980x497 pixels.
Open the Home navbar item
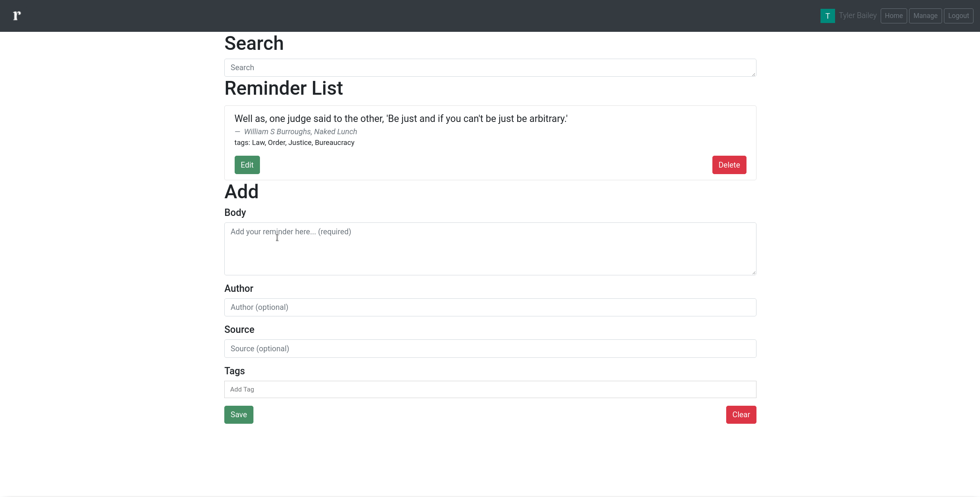pos(893,16)
